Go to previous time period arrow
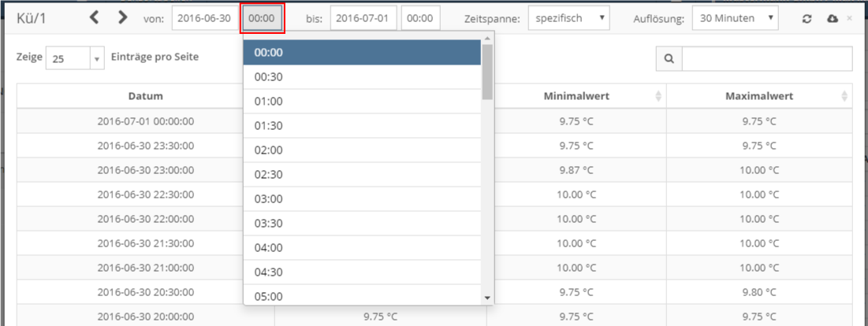The width and height of the screenshot is (868, 326). click(x=94, y=18)
